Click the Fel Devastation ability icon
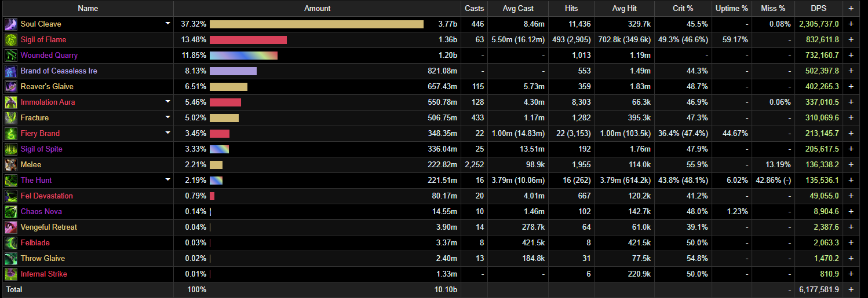The image size is (868, 298). pos(11,196)
